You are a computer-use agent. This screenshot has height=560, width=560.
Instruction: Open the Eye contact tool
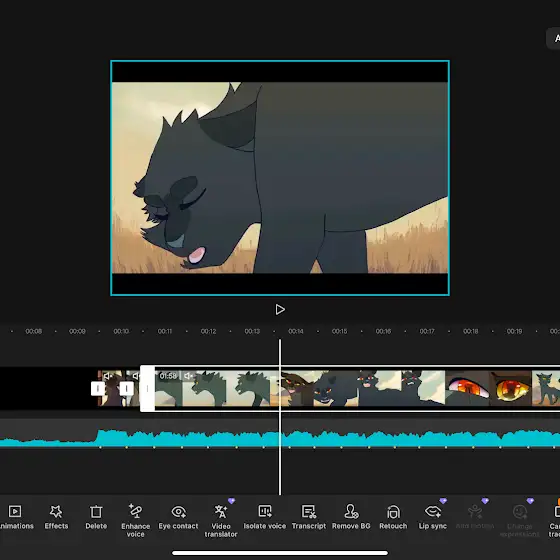pos(178,516)
